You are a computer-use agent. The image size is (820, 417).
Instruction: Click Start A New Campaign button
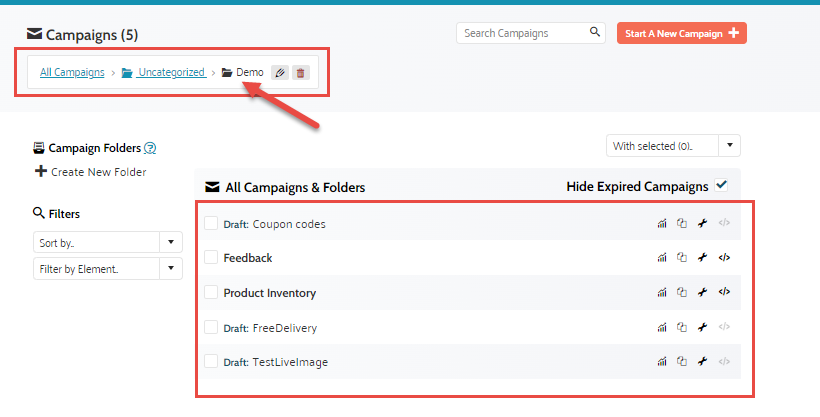(x=681, y=33)
